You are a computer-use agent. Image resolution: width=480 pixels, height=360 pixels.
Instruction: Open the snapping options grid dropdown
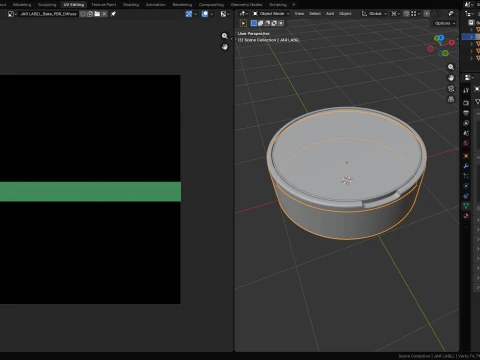coord(416,14)
